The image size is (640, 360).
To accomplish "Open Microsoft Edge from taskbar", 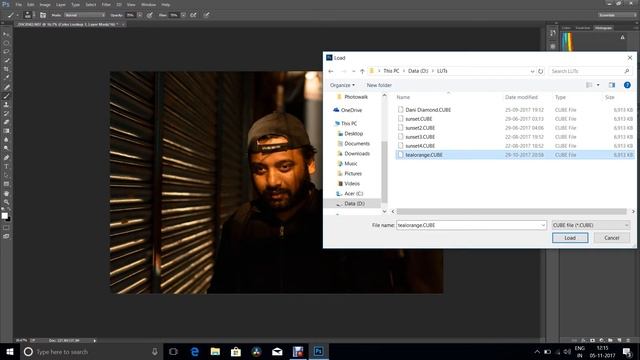I will click(195, 351).
